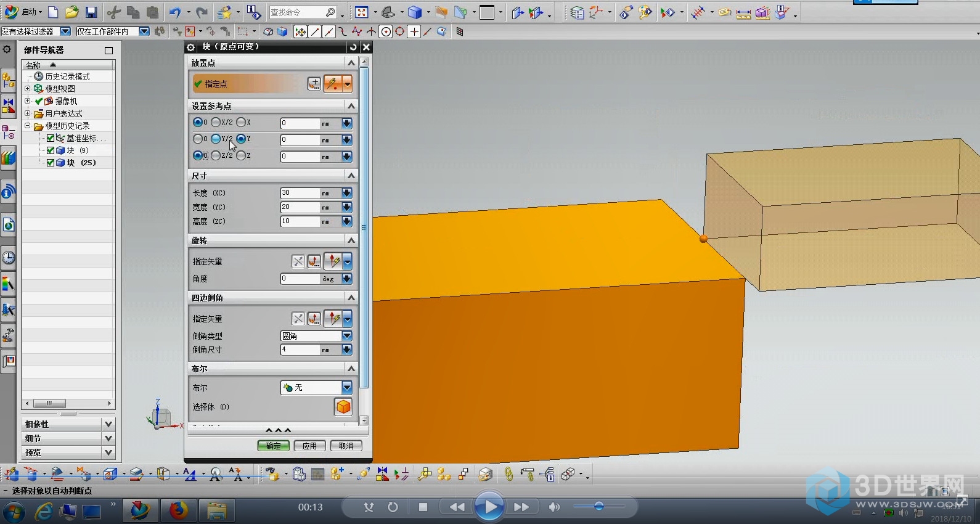Select the X/2 reference radio button

(x=216, y=123)
